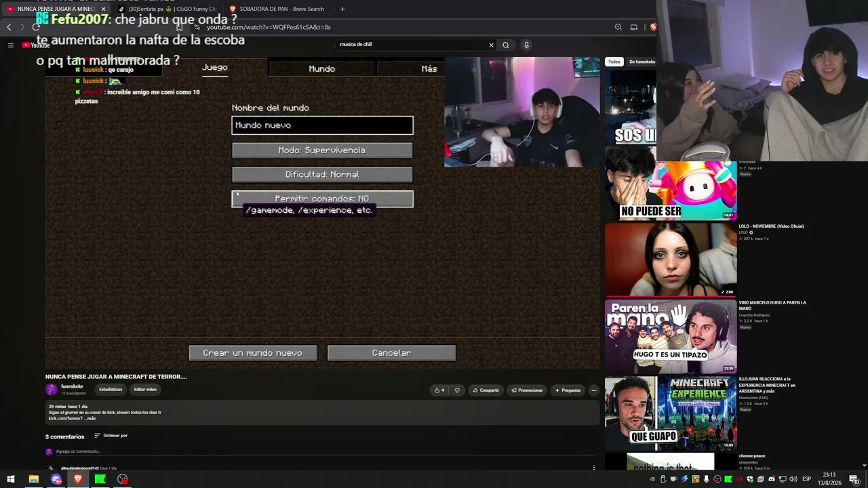
Task: Go to the YouTube home logo
Action: click(36, 45)
